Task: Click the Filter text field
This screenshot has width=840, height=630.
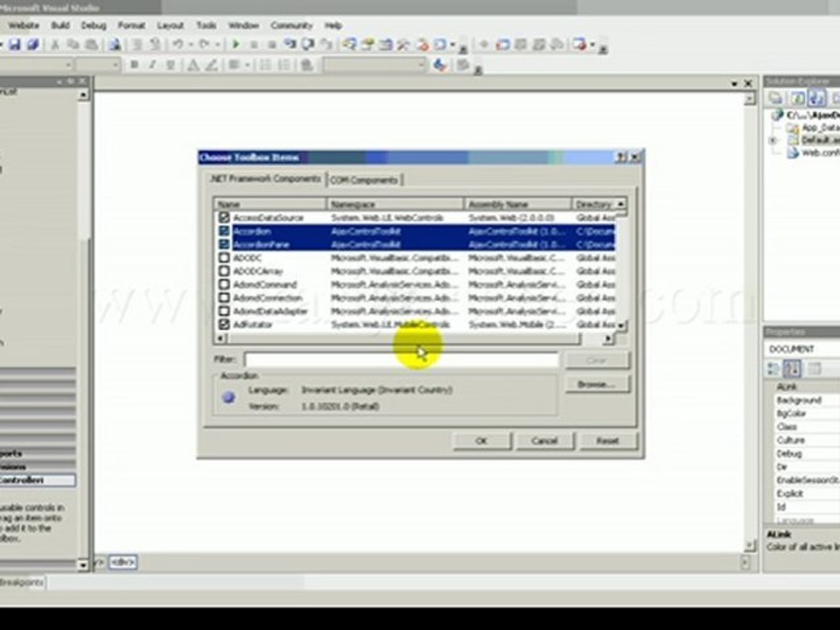Action: point(402,360)
